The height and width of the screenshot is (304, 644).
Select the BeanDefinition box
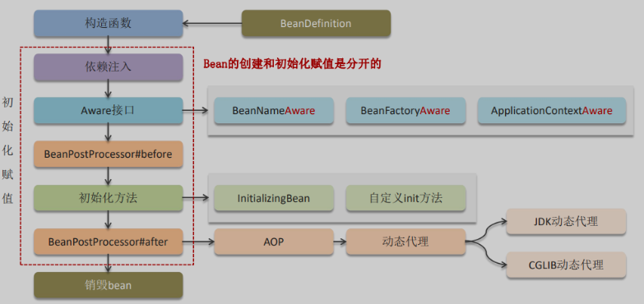click(316, 23)
